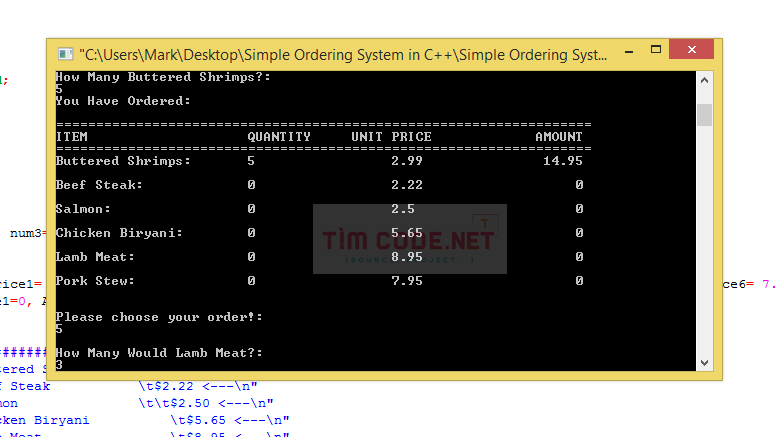The image size is (779, 437).
Task: Click 'How Many Buttered Shrimps?:' line
Action: click(x=163, y=77)
